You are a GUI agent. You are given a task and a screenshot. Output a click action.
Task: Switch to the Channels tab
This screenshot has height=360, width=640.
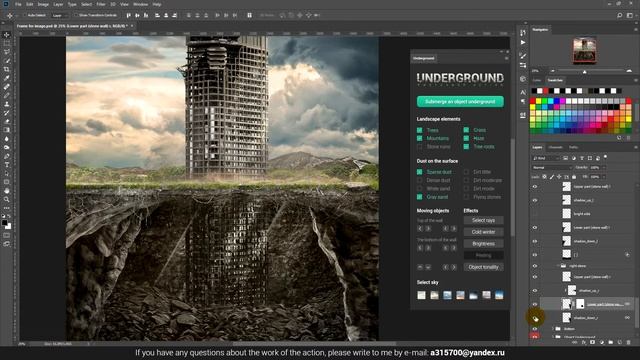coord(555,147)
